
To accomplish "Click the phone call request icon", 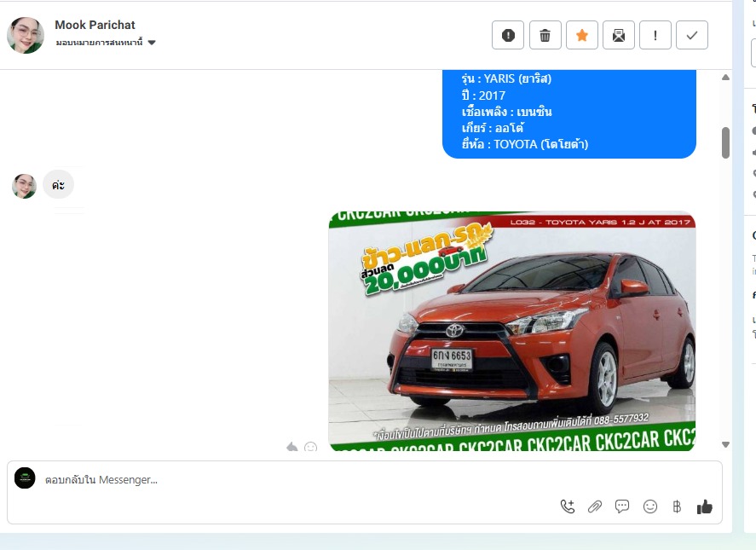I will tap(568, 507).
